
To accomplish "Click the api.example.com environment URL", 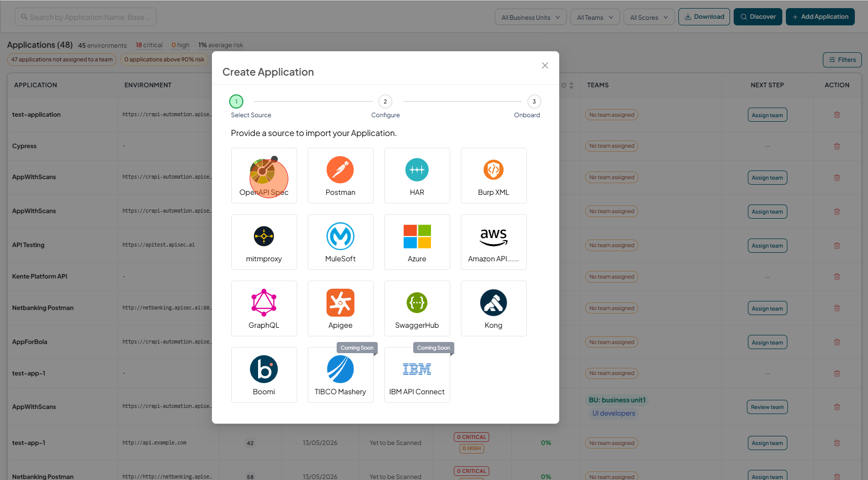I will pos(154,443).
